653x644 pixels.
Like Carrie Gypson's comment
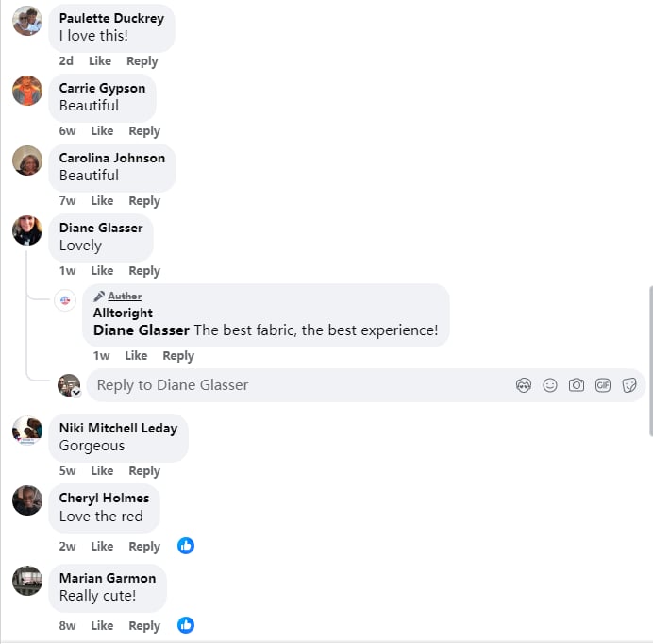click(102, 131)
